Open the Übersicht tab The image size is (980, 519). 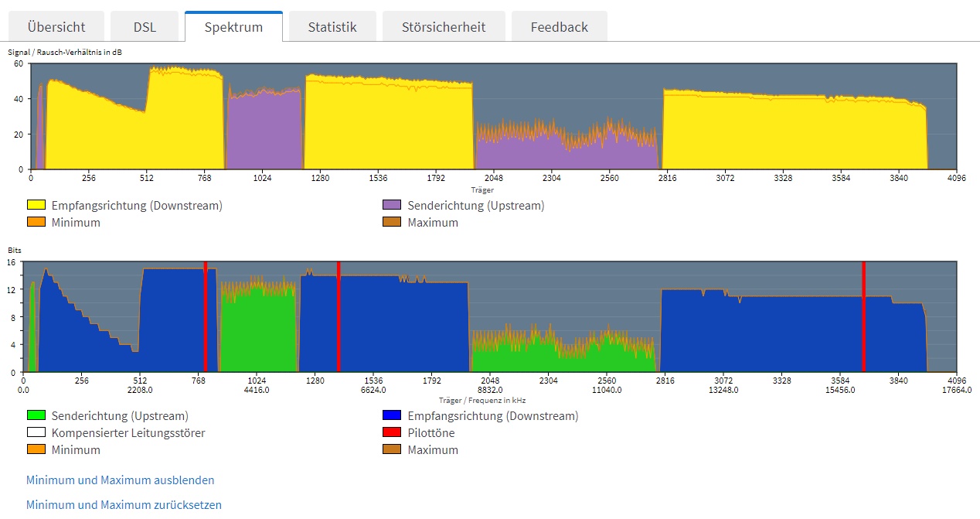[x=56, y=26]
